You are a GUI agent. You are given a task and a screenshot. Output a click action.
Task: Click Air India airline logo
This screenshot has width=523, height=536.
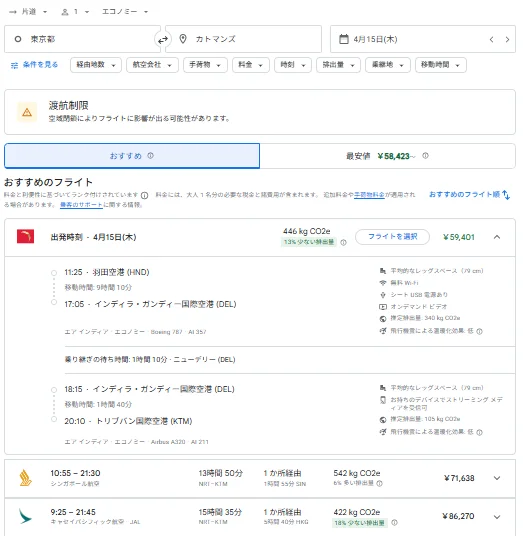pyautogui.click(x=26, y=236)
